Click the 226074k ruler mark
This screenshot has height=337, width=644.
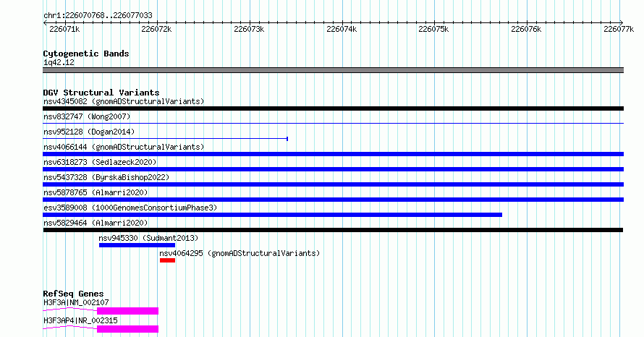click(x=342, y=29)
